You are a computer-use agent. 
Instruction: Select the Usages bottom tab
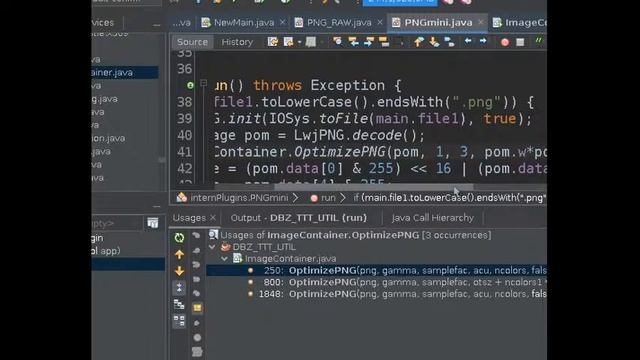189,218
